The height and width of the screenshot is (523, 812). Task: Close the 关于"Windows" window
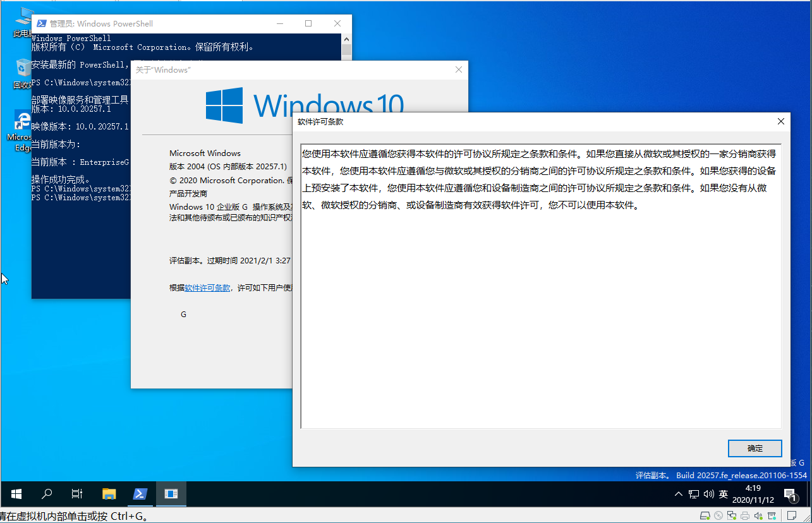[x=459, y=69]
